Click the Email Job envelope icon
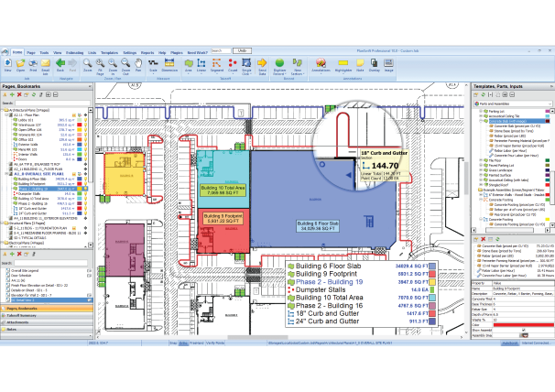The image size is (555, 392). 45,63
